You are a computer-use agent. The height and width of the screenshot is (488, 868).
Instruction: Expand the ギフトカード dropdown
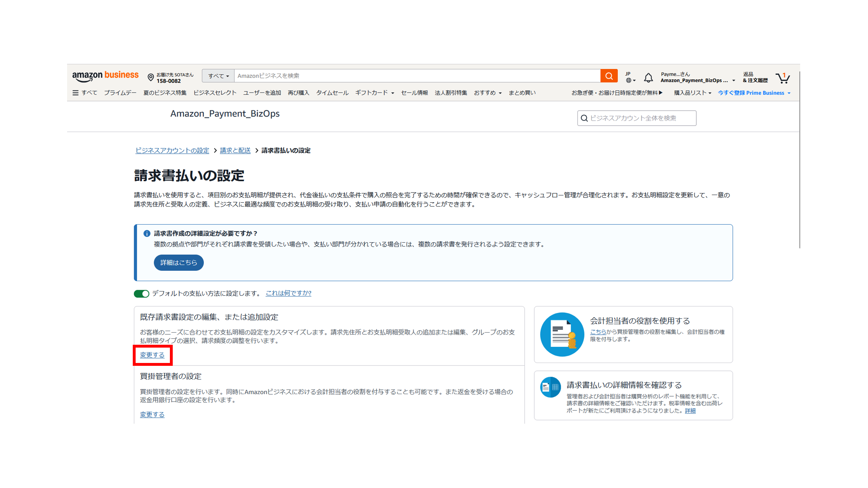374,93
